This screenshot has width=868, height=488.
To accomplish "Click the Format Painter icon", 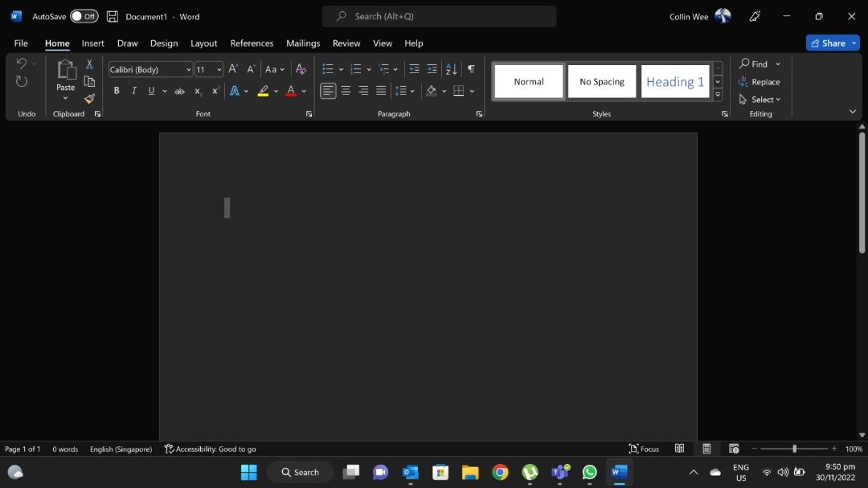I will (89, 99).
